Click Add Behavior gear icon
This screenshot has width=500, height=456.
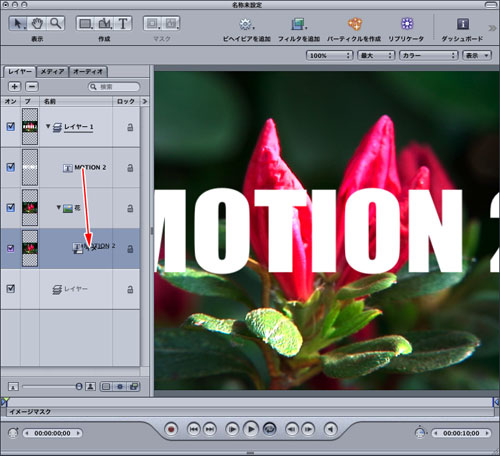click(246, 24)
